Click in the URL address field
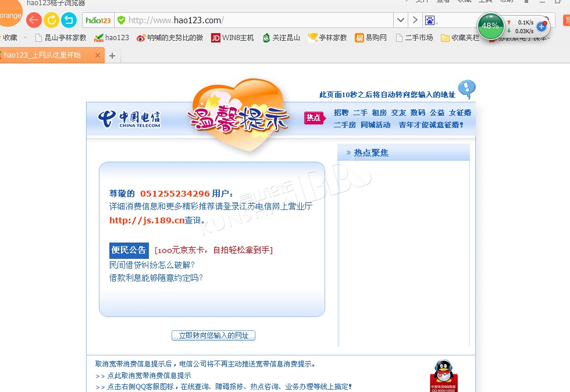 tap(256, 20)
